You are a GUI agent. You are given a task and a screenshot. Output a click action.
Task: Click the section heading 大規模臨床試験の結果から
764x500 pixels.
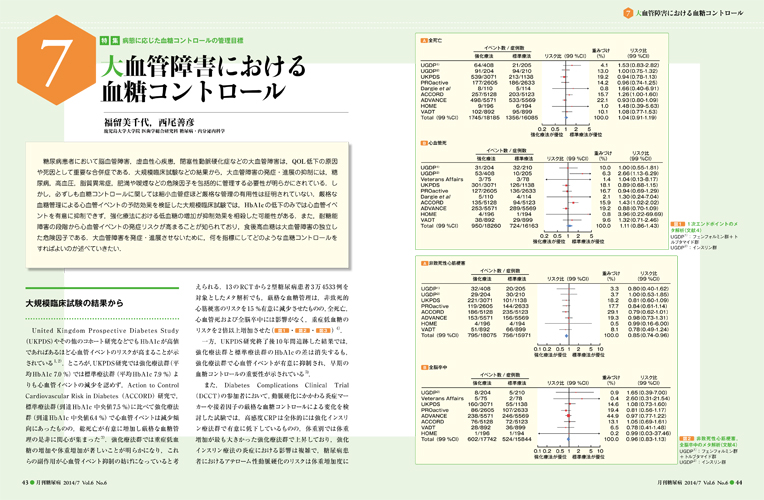pos(75,303)
